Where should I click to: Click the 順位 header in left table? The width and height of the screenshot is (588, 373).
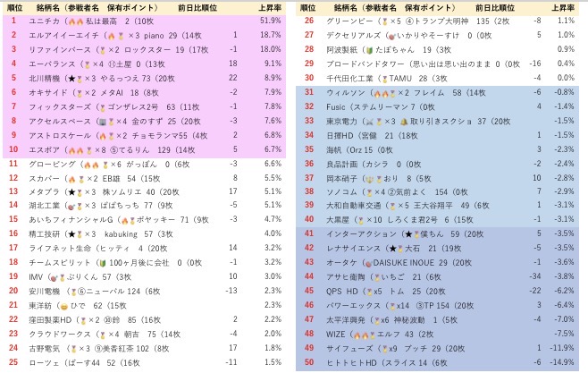coord(13,7)
